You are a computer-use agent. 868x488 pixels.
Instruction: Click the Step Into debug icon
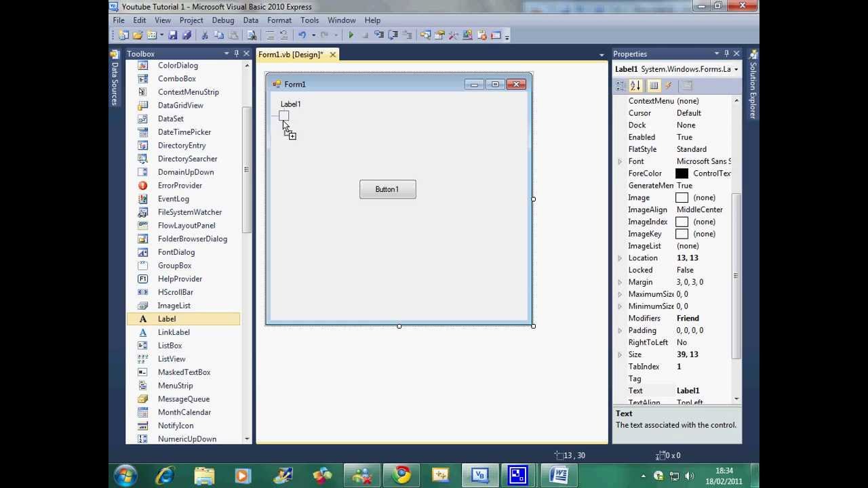click(380, 35)
